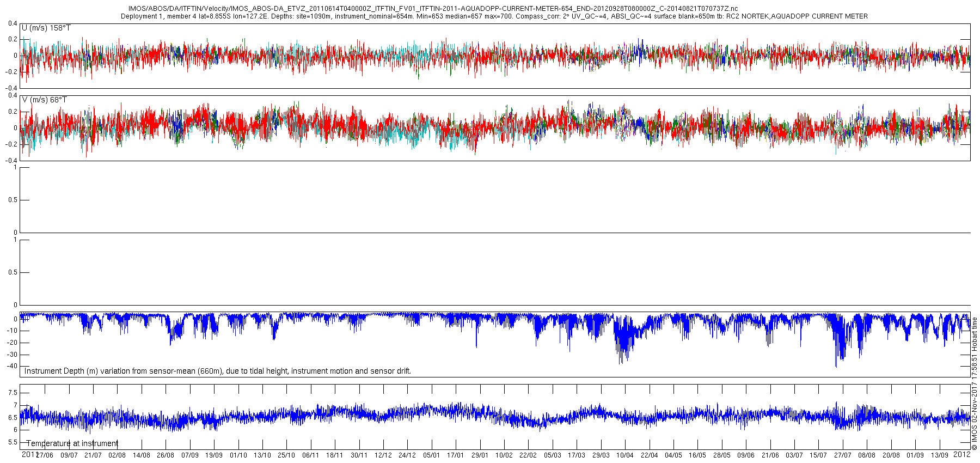This screenshot has height=463, width=980.
Task: Click the '06/11' date tick label
Action: pyautogui.click(x=311, y=455)
